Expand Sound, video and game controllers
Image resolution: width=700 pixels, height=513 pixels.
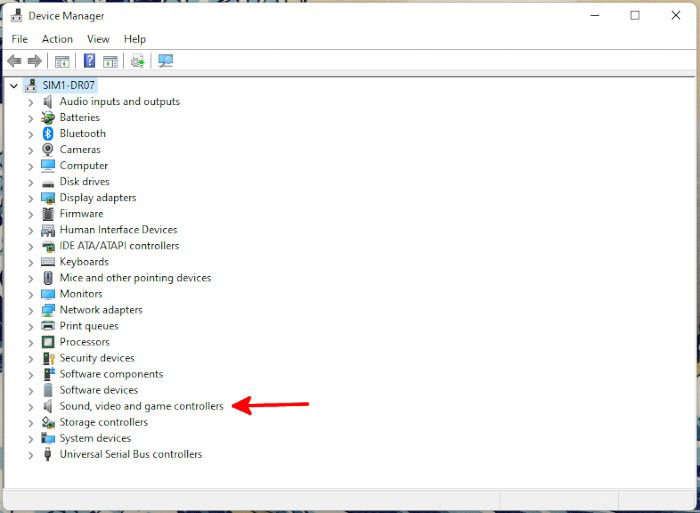[30, 407]
